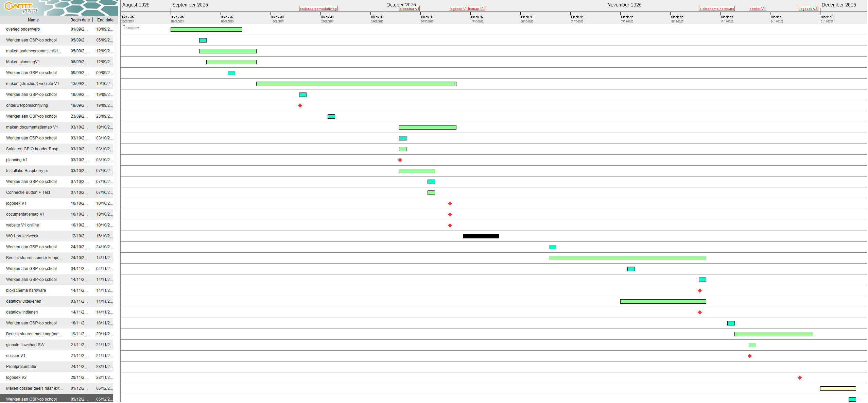
Task: Click the 'onderwerpomschrijving' row milestone diamond
Action: click(300, 106)
